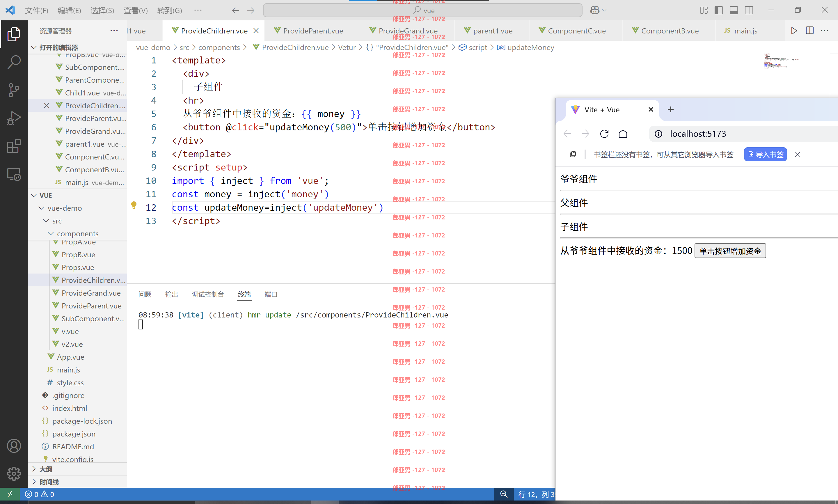Open the Accounts menu icon
The width and height of the screenshot is (838, 504).
tap(14, 446)
